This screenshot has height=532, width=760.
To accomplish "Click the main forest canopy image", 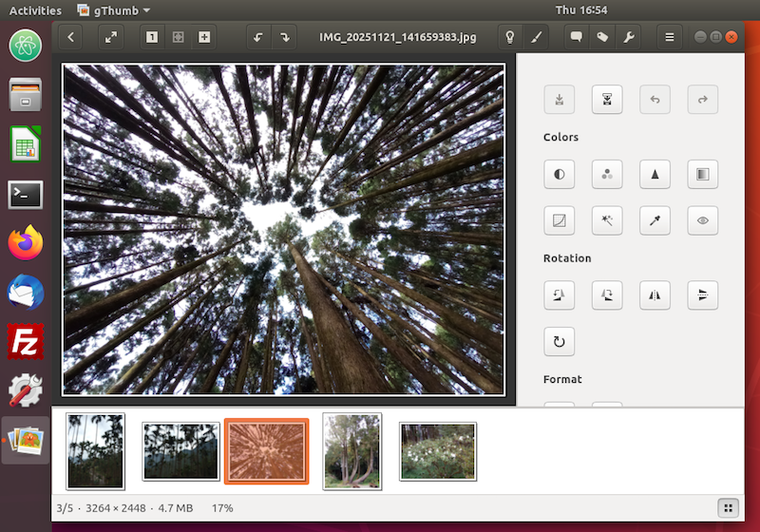I will click(283, 230).
